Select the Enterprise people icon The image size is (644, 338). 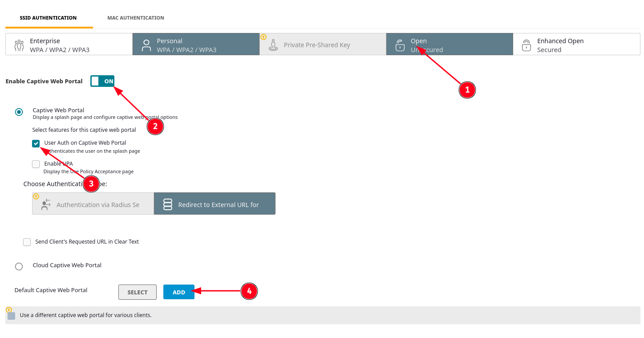[19, 45]
